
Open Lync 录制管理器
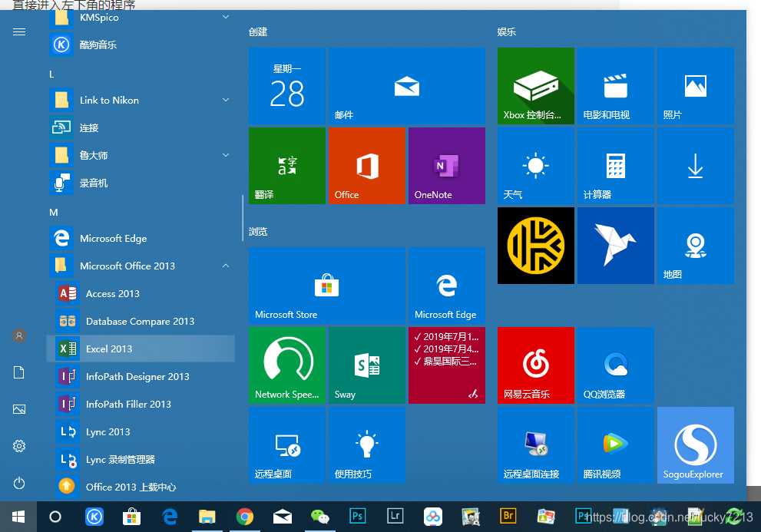click(141, 459)
